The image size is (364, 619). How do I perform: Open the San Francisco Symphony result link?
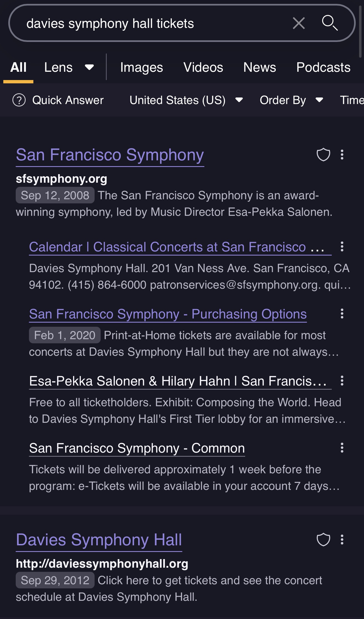click(110, 155)
